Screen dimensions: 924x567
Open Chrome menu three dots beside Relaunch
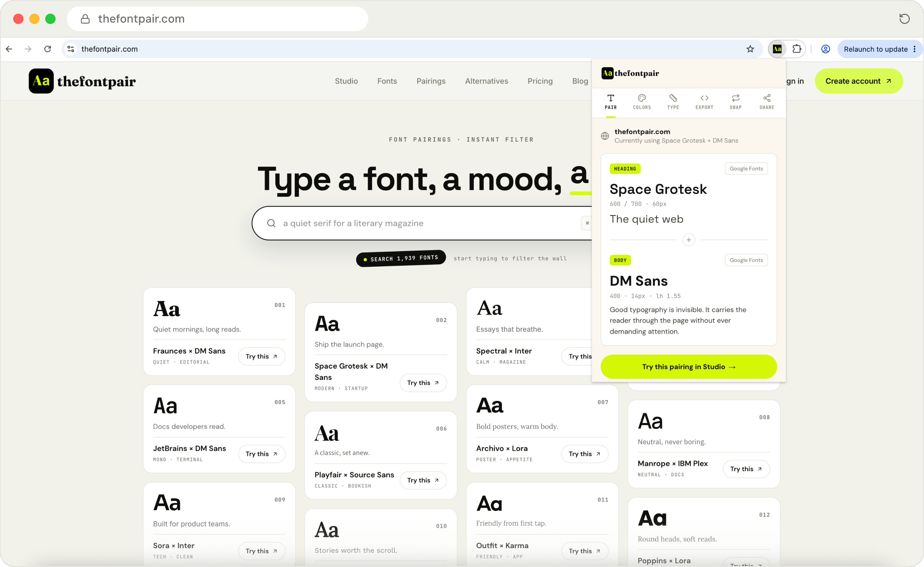tap(915, 49)
